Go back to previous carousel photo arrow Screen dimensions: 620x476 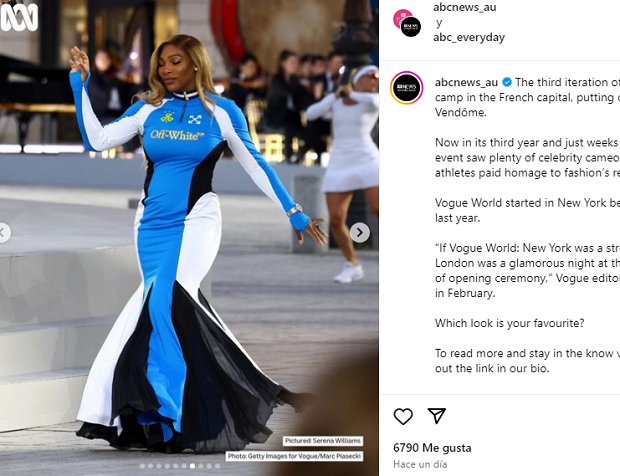(4, 232)
